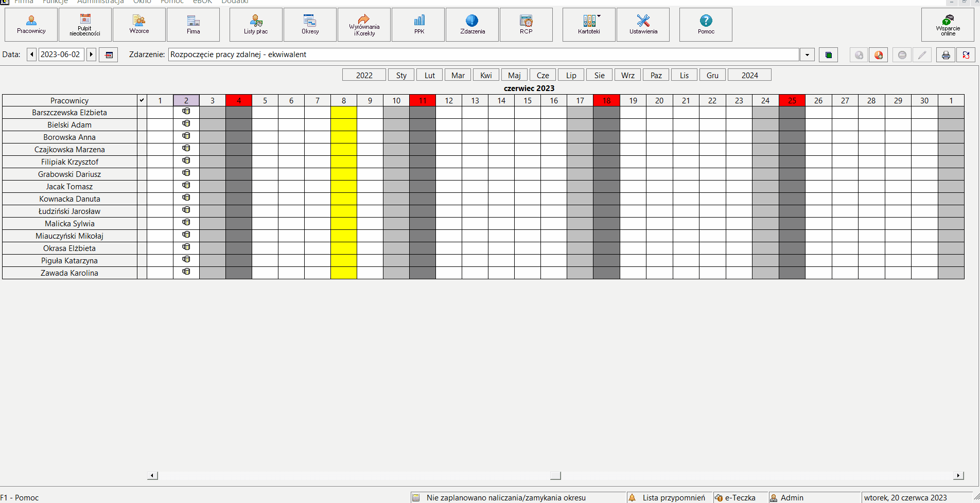Image resolution: width=980 pixels, height=503 pixels.
Task: Open Ustawienia tools icon
Action: click(x=643, y=25)
